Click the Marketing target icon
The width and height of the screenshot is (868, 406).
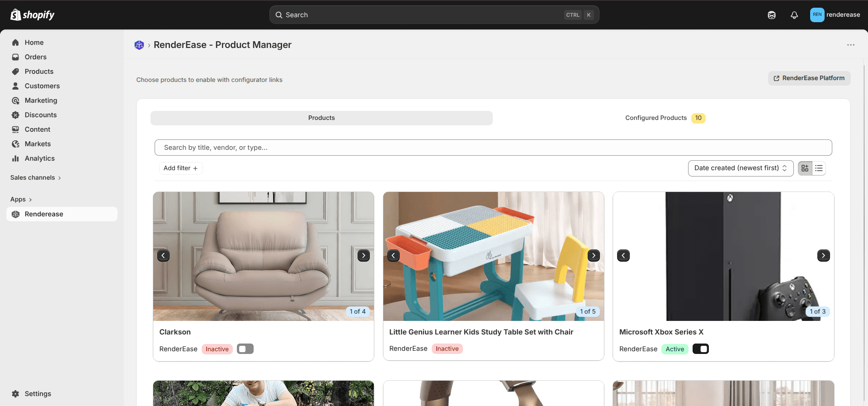point(15,100)
